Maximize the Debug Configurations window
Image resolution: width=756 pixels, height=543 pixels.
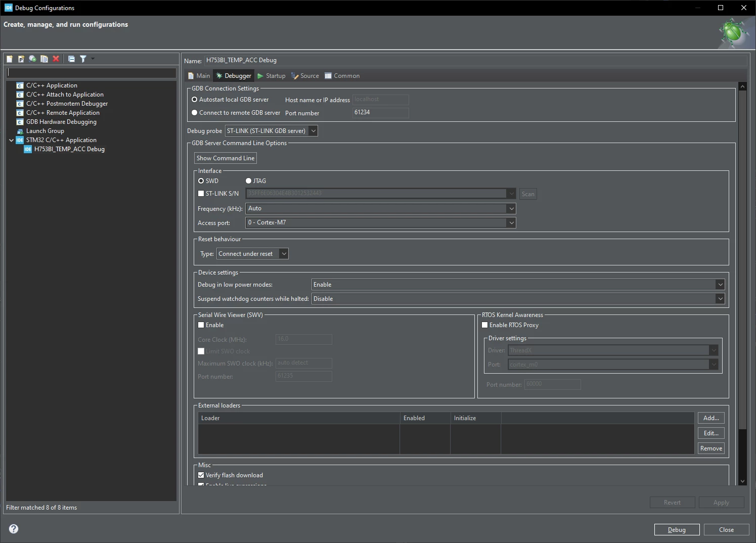pos(721,8)
